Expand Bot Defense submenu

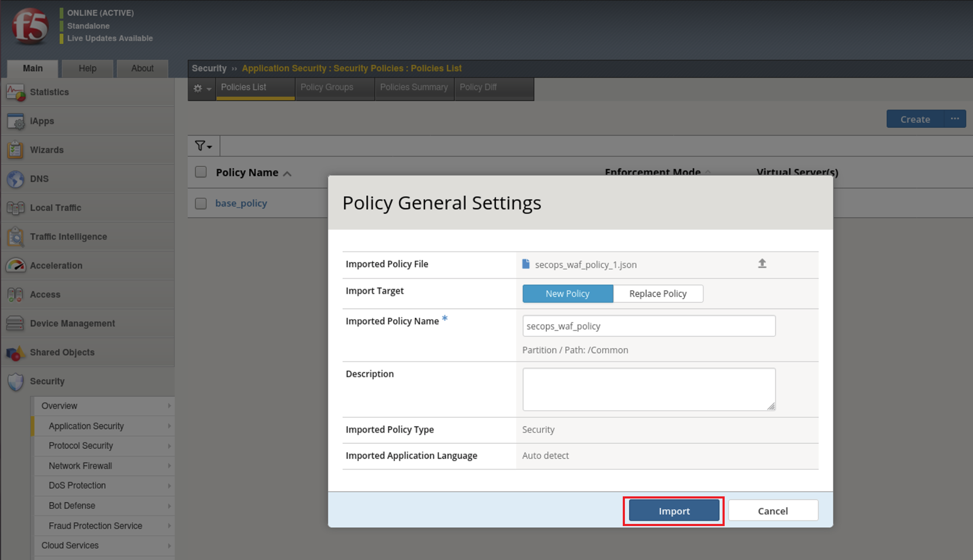click(x=169, y=506)
